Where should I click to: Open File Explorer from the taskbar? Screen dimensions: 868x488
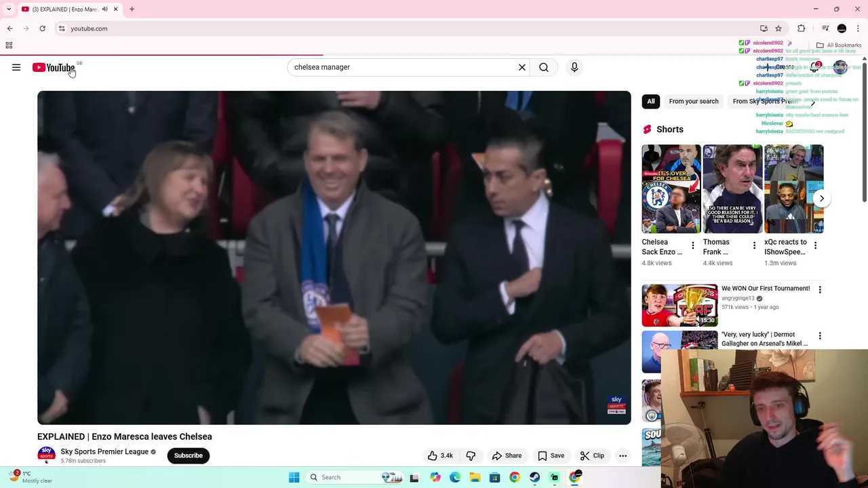475,477
